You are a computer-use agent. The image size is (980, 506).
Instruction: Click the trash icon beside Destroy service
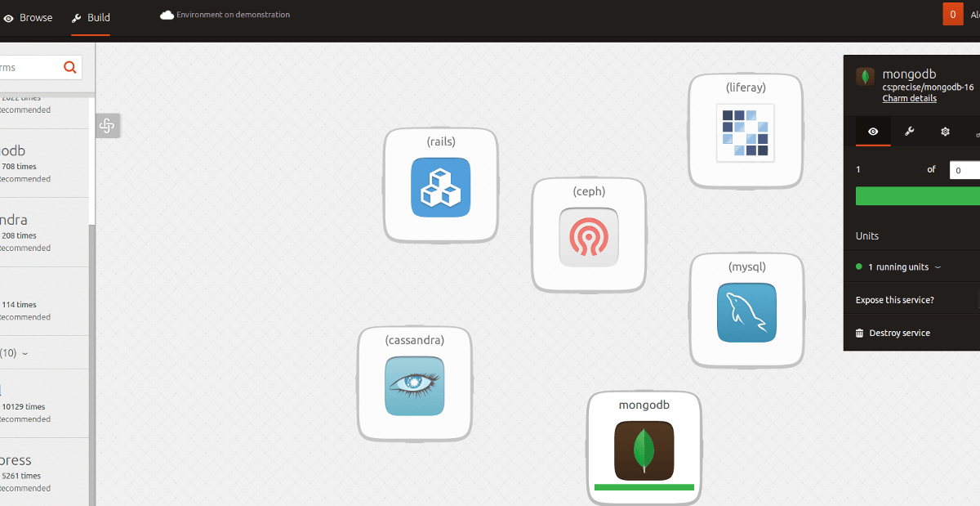coord(859,333)
